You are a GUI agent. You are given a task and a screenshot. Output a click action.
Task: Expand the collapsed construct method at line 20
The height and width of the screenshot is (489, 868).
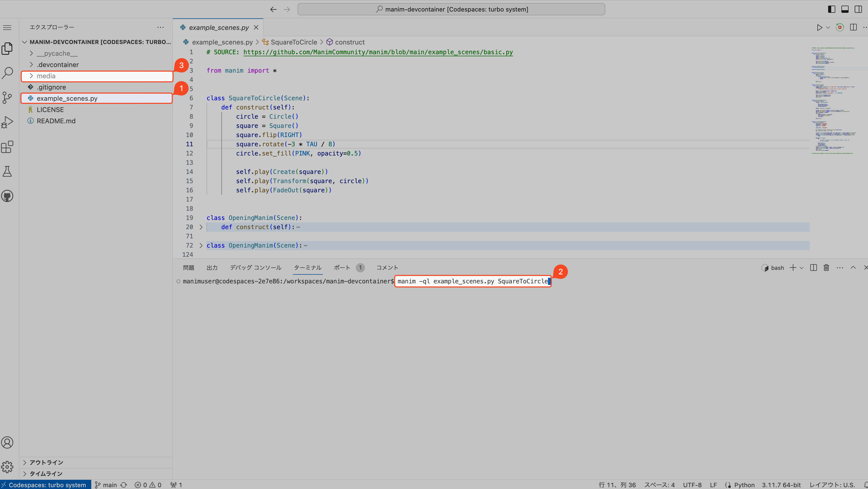pos(201,227)
